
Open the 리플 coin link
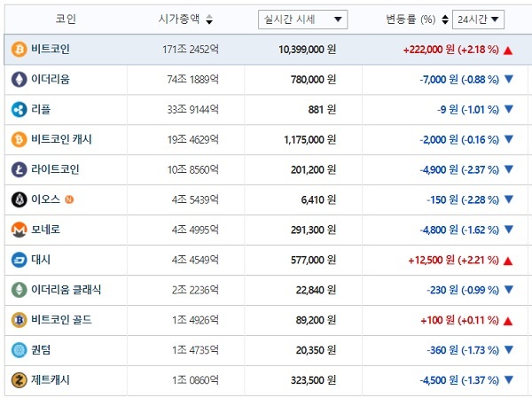[x=41, y=109]
